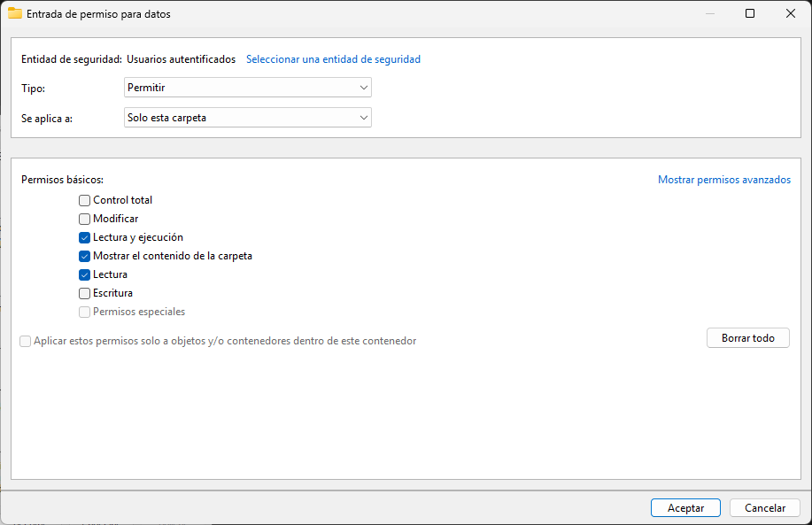The width and height of the screenshot is (812, 525).
Task: Show Mostrar permisos avanzados
Action: pos(724,180)
